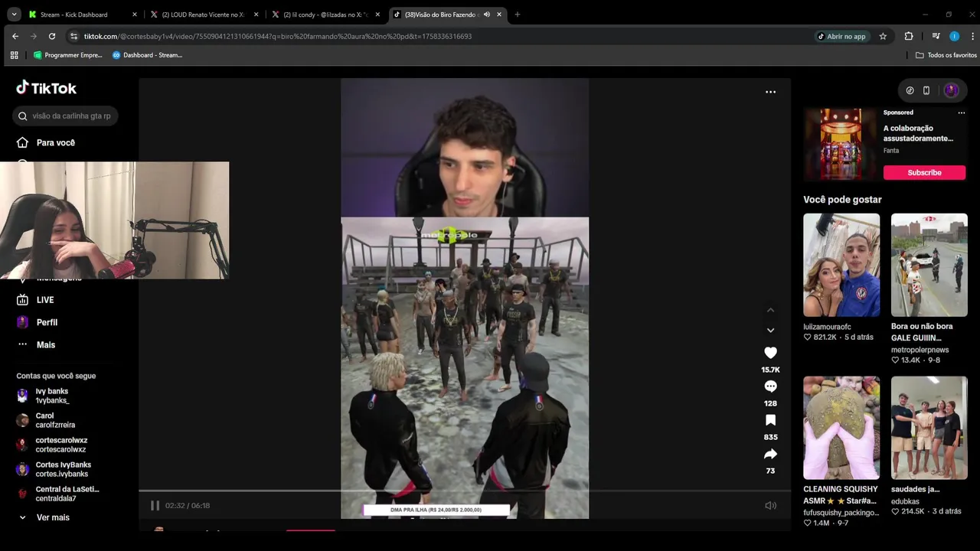Image resolution: width=980 pixels, height=551 pixels.
Task: Open the Chrome extensions puzzle icon
Action: point(909,36)
